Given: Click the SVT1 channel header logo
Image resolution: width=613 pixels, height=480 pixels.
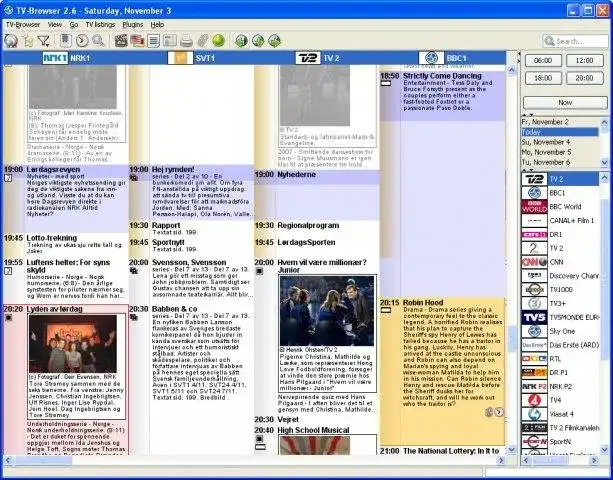Looking at the screenshot, I should [x=180, y=58].
